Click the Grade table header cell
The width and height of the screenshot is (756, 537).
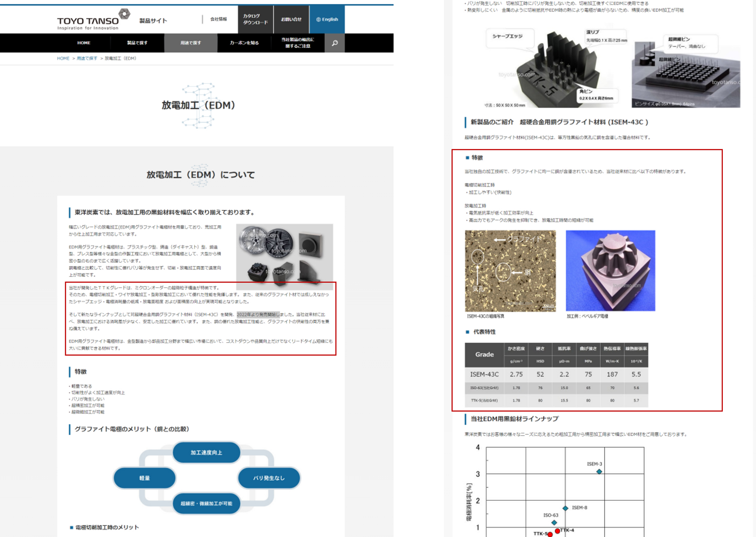click(x=484, y=355)
